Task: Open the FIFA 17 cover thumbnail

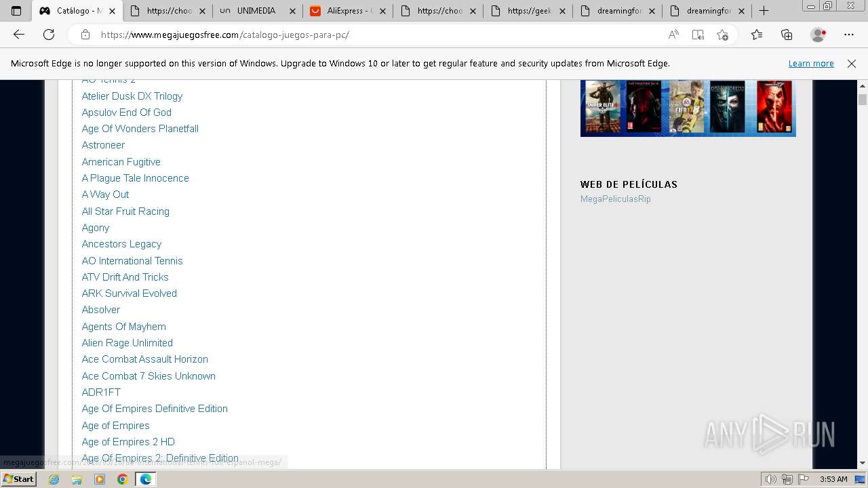Action: coord(686,107)
